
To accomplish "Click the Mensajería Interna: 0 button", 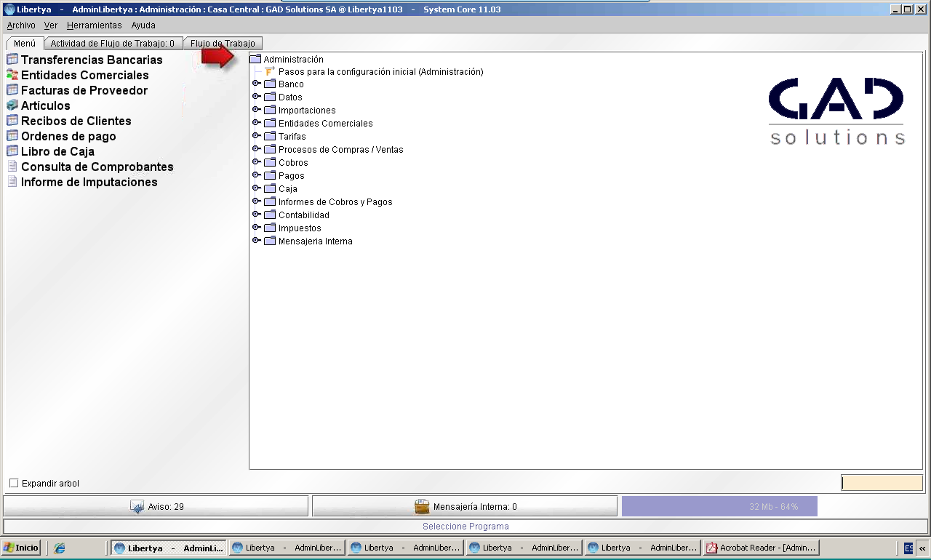I will pos(465,507).
